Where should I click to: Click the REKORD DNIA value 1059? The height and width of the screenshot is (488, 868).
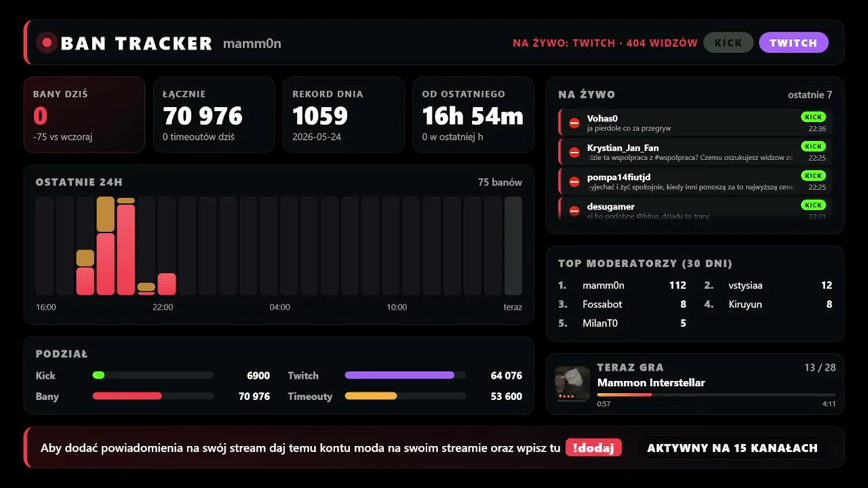tap(320, 116)
